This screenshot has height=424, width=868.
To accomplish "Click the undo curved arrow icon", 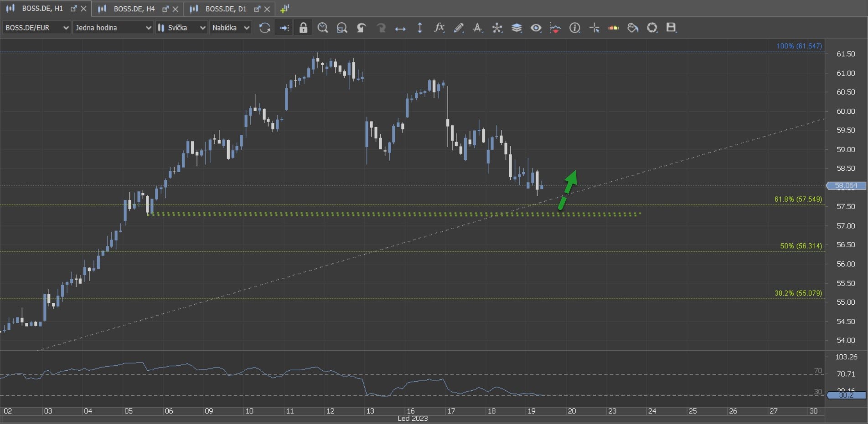I will click(x=361, y=28).
